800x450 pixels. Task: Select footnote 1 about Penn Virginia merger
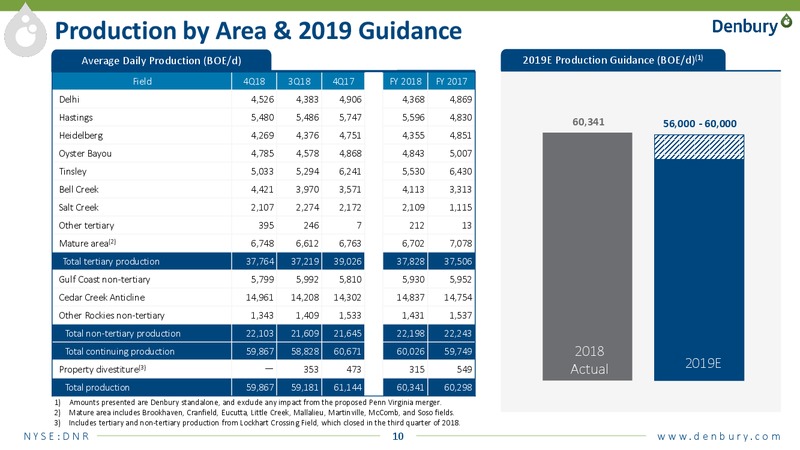[247, 403]
